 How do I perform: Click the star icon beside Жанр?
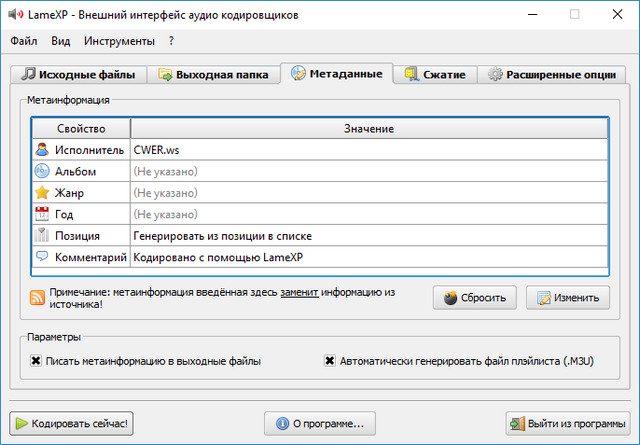pos(42,192)
